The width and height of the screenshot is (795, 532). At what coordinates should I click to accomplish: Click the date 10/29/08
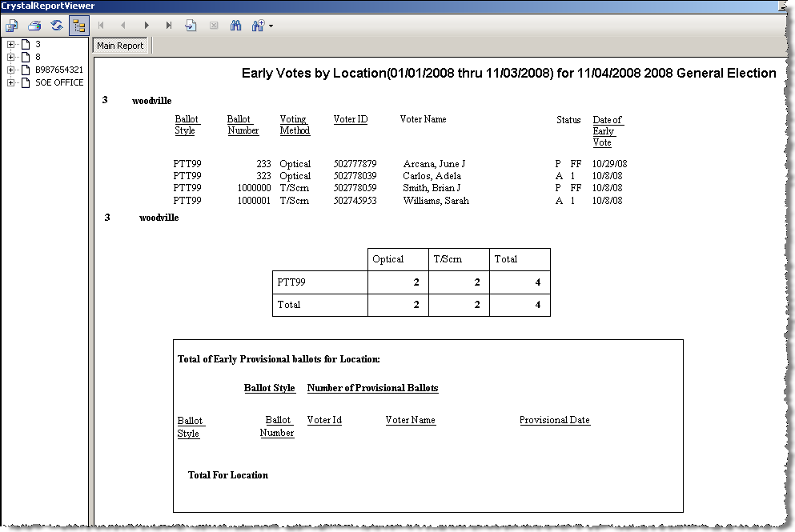point(609,164)
